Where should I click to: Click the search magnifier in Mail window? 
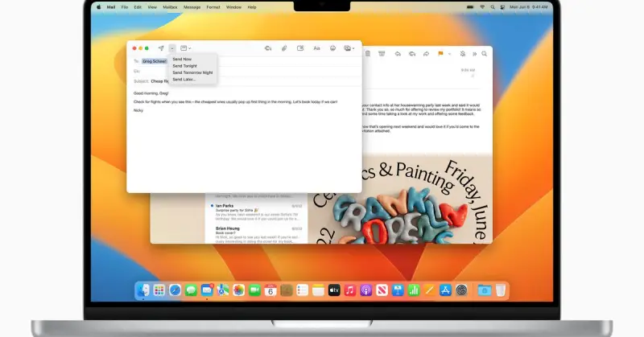[x=484, y=54]
